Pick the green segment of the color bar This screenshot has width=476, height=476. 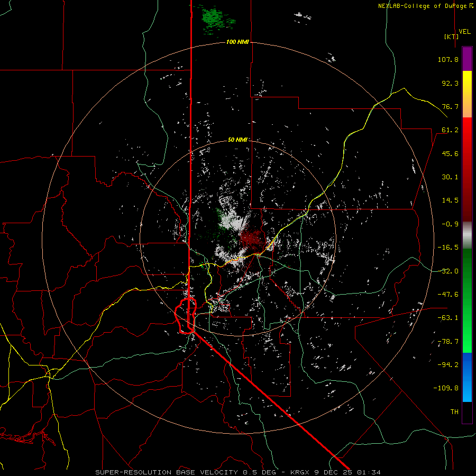(467, 300)
